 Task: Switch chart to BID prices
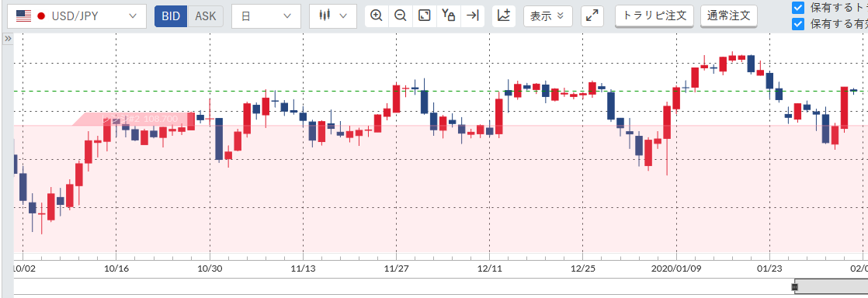(x=171, y=16)
